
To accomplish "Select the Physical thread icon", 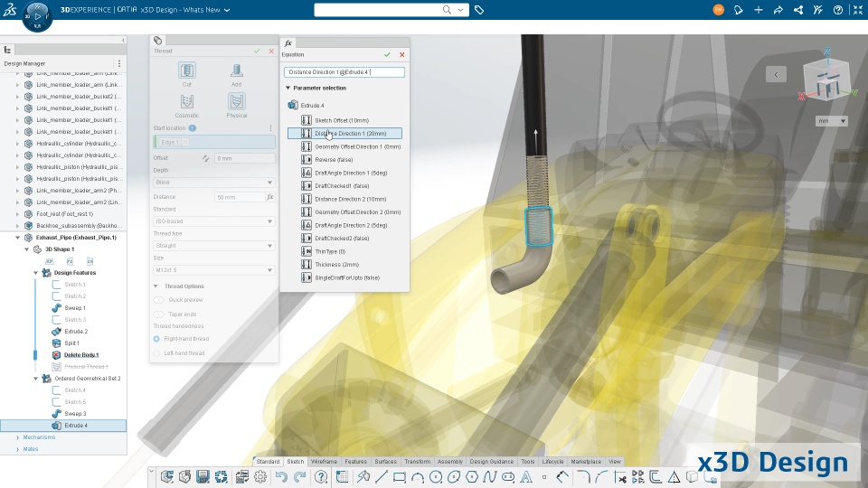I will point(236,102).
